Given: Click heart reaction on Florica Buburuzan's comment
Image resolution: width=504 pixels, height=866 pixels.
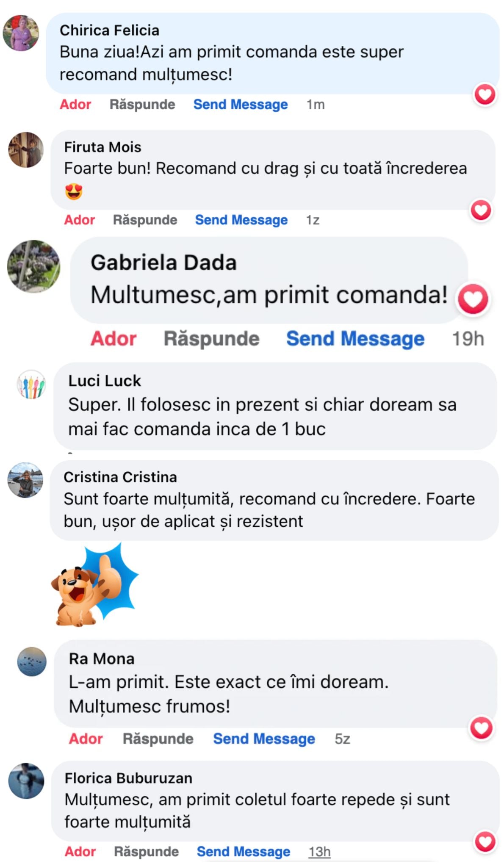Looking at the screenshot, I should [x=485, y=842].
